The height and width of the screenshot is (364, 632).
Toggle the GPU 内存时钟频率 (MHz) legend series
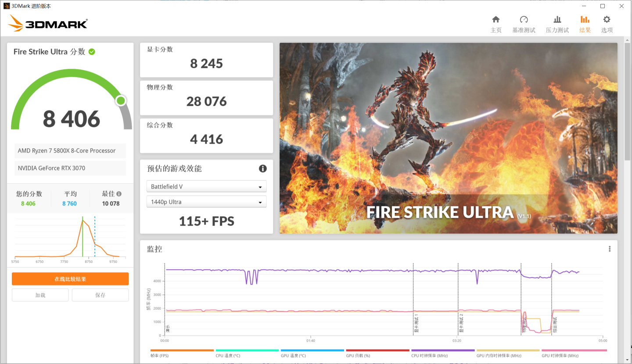pyautogui.click(x=508, y=353)
